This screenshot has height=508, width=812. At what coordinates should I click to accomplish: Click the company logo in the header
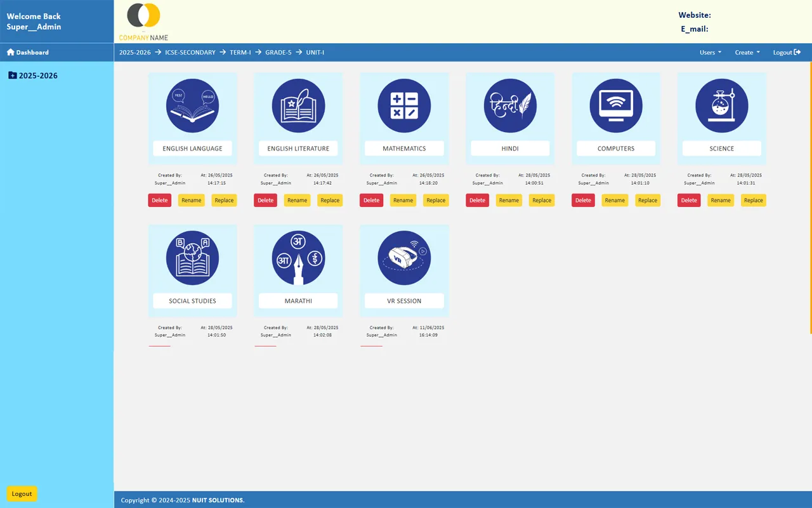point(144,22)
